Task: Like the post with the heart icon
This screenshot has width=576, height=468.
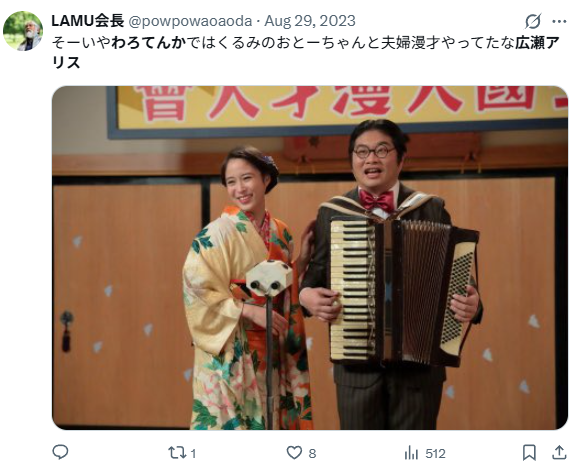Action: pyautogui.click(x=294, y=453)
